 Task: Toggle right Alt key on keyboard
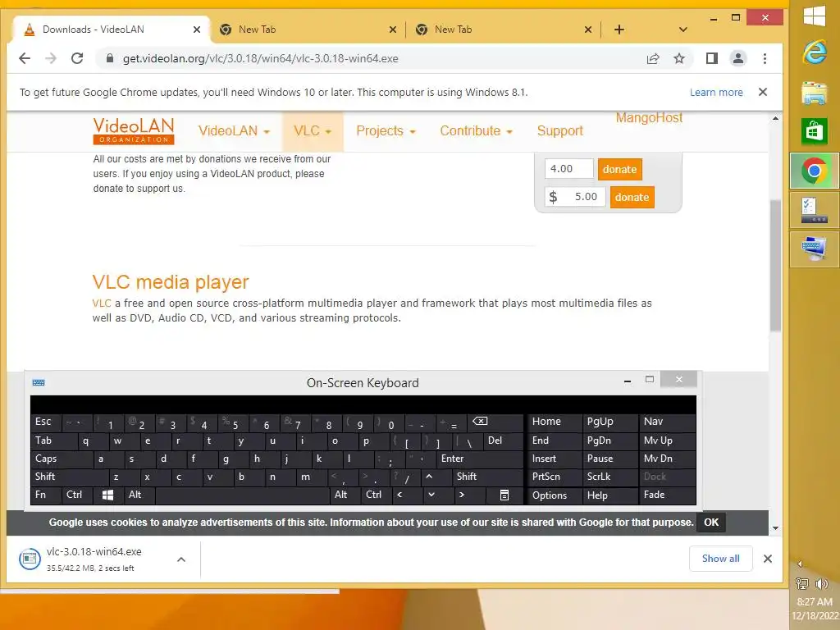coord(345,495)
